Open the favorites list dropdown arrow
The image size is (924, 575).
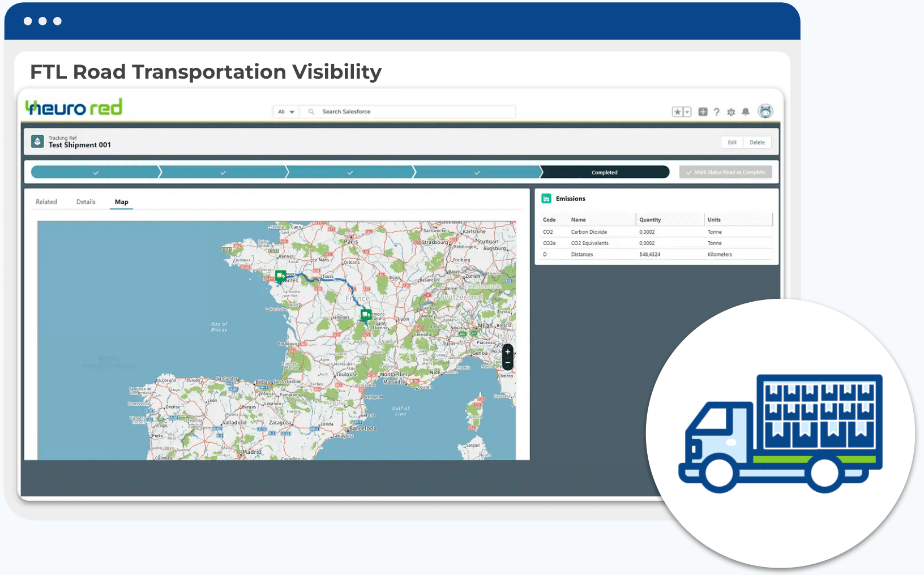pos(687,112)
